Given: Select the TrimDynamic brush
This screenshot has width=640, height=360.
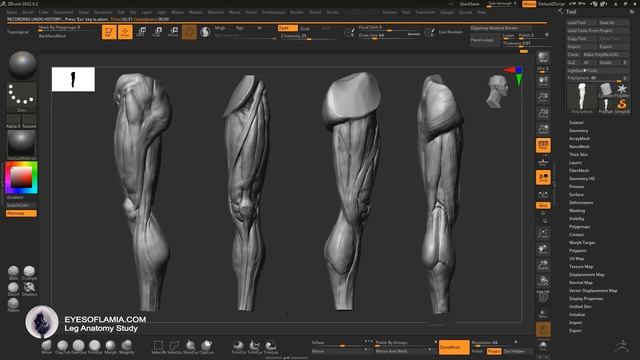Looking at the screenshot, I should click(95, 347).
